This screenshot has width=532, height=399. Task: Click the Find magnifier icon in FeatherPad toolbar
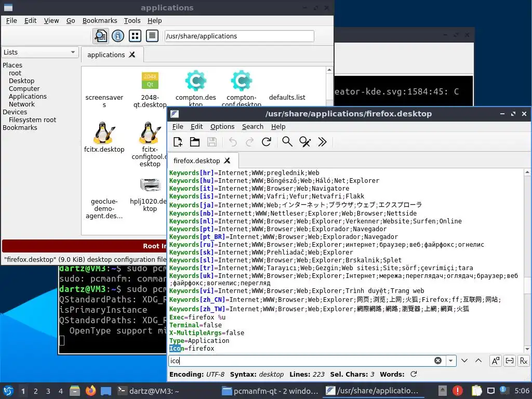click(287, 142)
